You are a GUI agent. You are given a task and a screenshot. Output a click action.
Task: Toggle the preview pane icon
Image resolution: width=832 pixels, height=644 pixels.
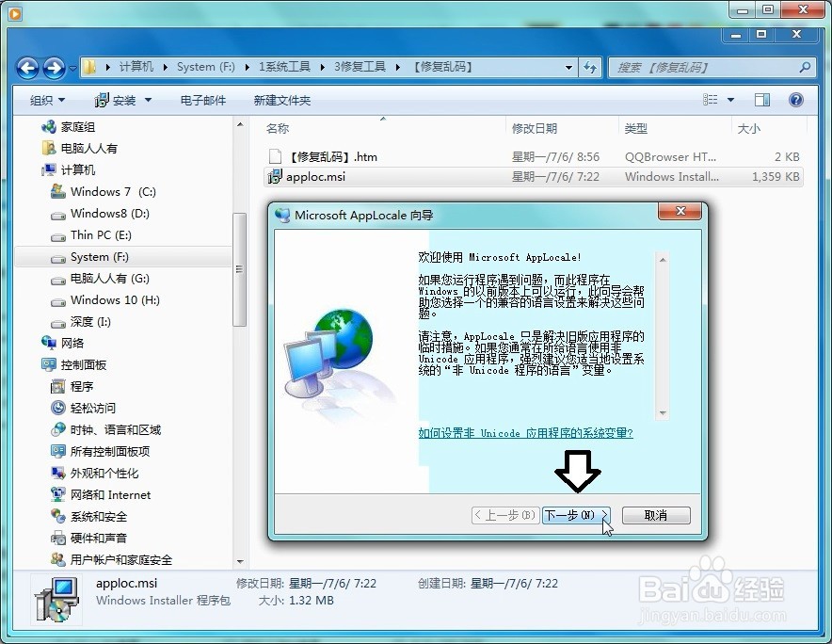[762, 100]
